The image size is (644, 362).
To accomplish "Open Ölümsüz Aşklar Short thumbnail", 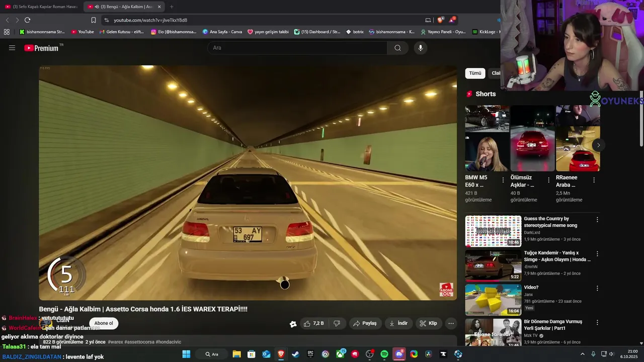I will click(532, 138).
